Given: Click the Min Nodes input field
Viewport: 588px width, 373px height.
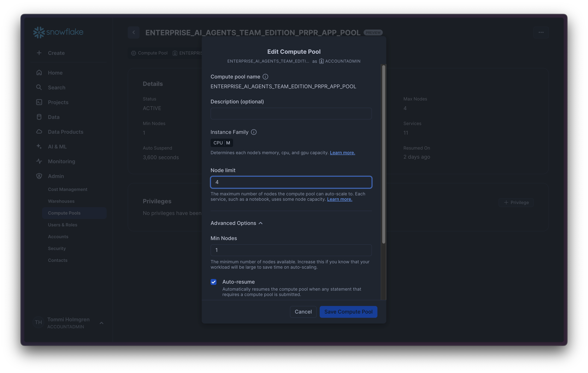Looking at the screenshot, I should (x=291, y=250).
